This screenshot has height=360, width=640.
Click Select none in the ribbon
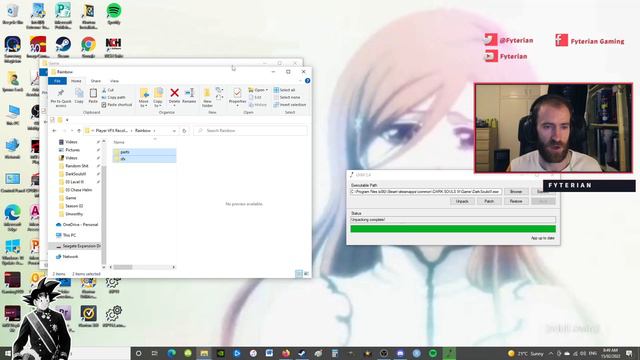pos(287,98)
